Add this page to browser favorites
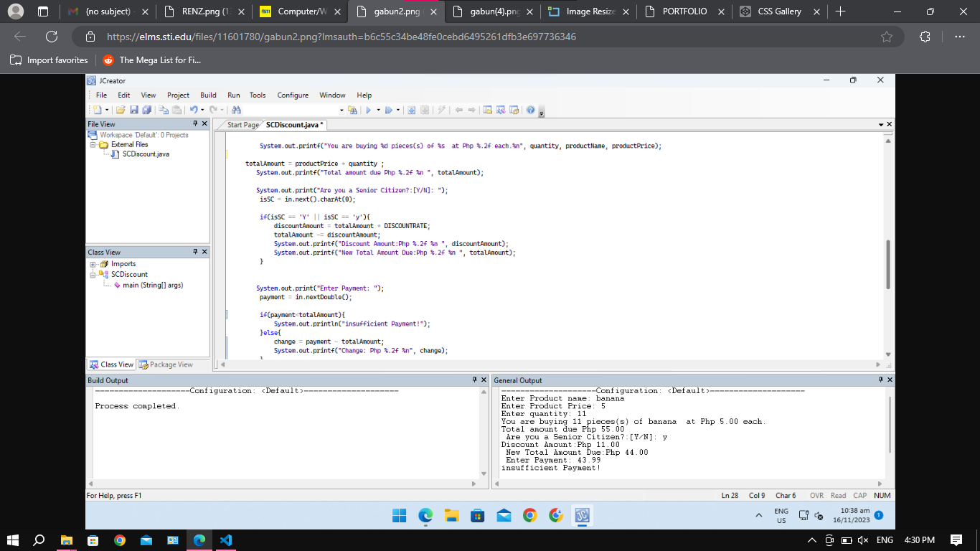This screenshot has height=551, width=980. [887, 37]
